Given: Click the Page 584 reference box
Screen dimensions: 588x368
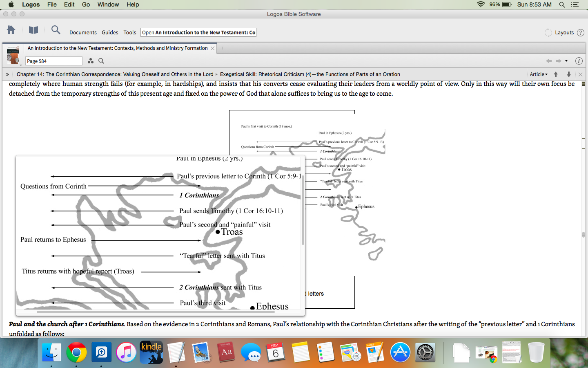Looking at the screenshot, I should tap(53, 61).
